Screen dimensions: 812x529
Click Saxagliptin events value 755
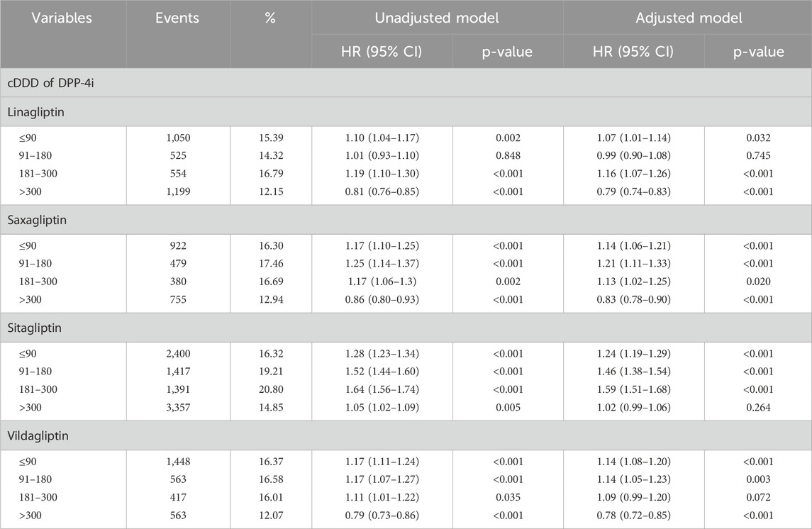(x=178, y=300)
